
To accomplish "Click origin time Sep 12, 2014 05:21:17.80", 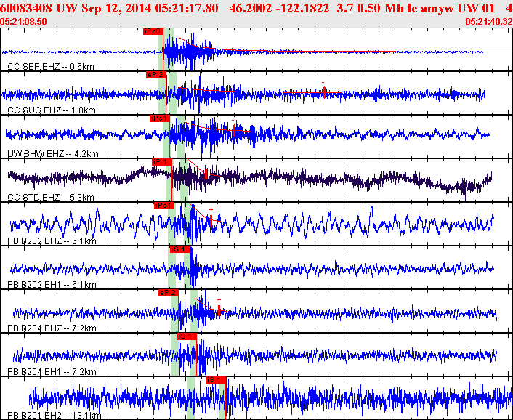I will pos(150,9).
